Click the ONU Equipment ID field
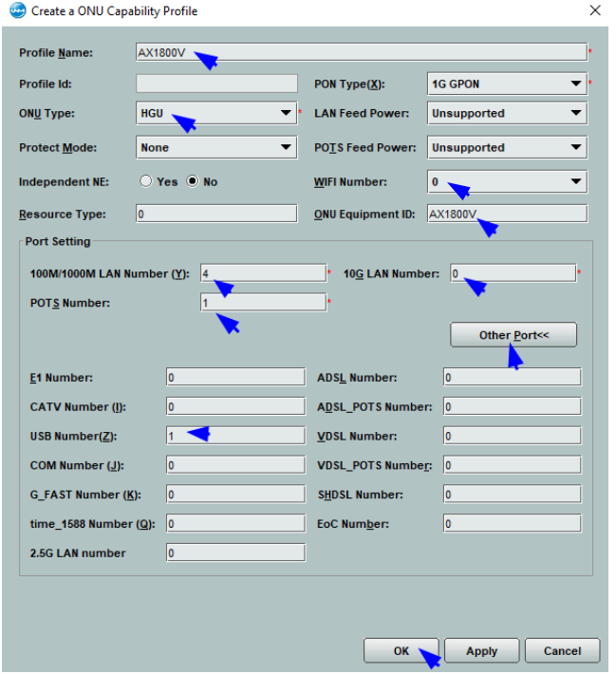The height and width of the screenshot is (674, 616). (x=507, y=214)
